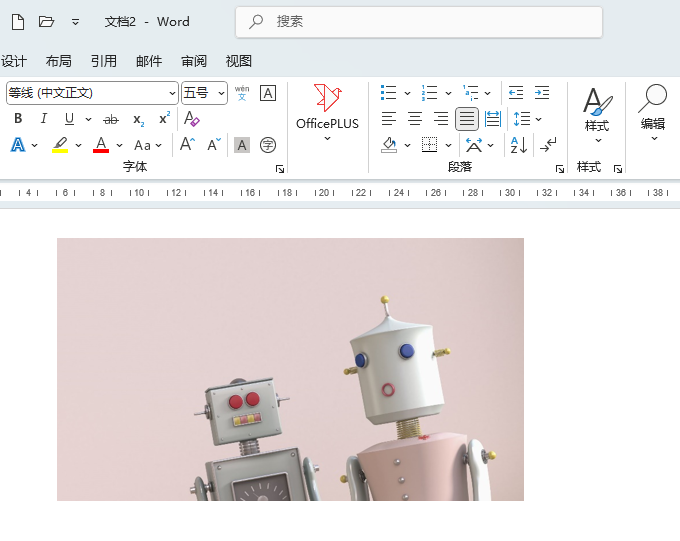Open borders dropdown arrow
The width and height of the screenshot is (680, 541).
(448, 145)
